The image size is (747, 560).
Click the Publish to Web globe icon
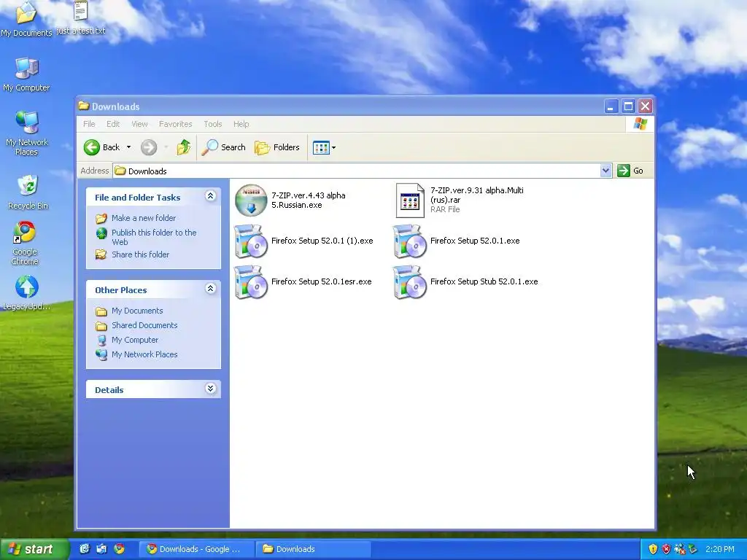click(101, 233)
